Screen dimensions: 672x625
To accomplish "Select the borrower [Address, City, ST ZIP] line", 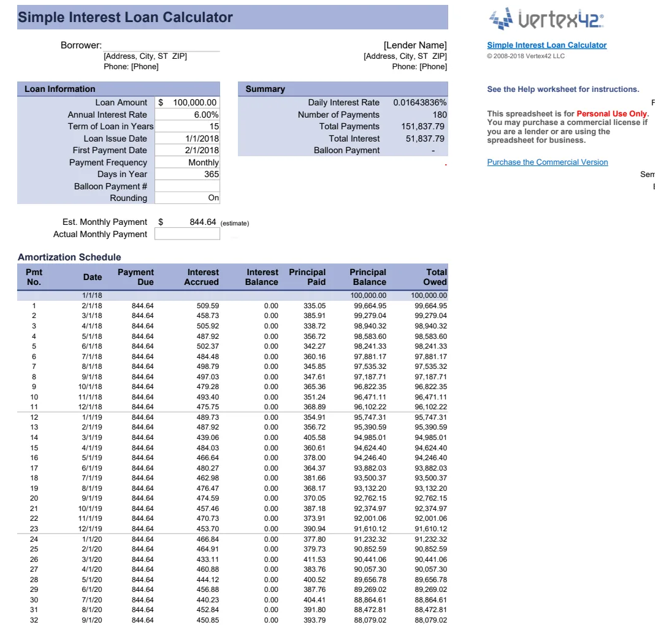I will [x=145, y=56].
